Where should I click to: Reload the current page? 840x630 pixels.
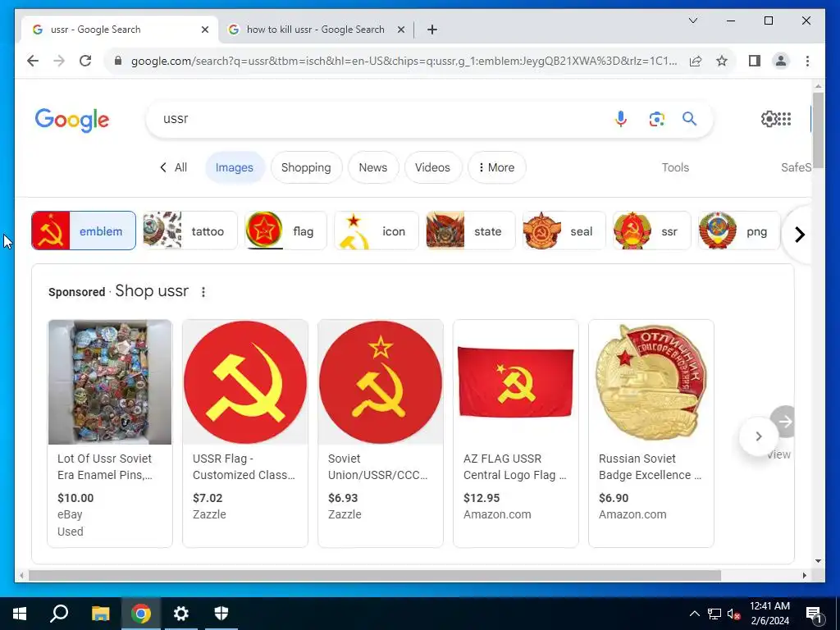pos(85,61)
